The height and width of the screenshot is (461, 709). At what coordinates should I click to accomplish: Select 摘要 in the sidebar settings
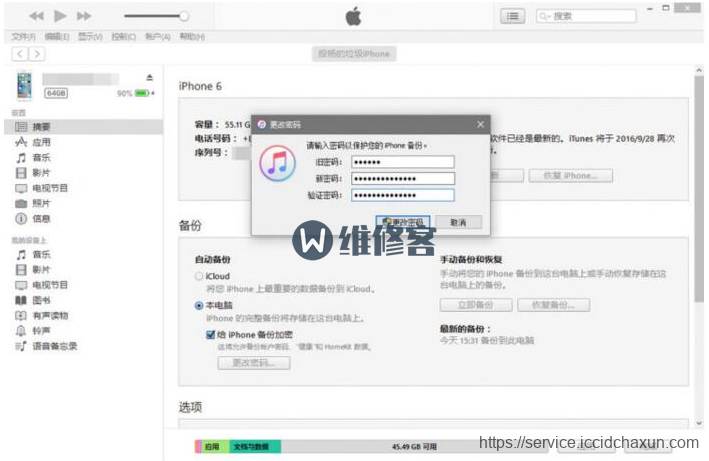(84, 127)
